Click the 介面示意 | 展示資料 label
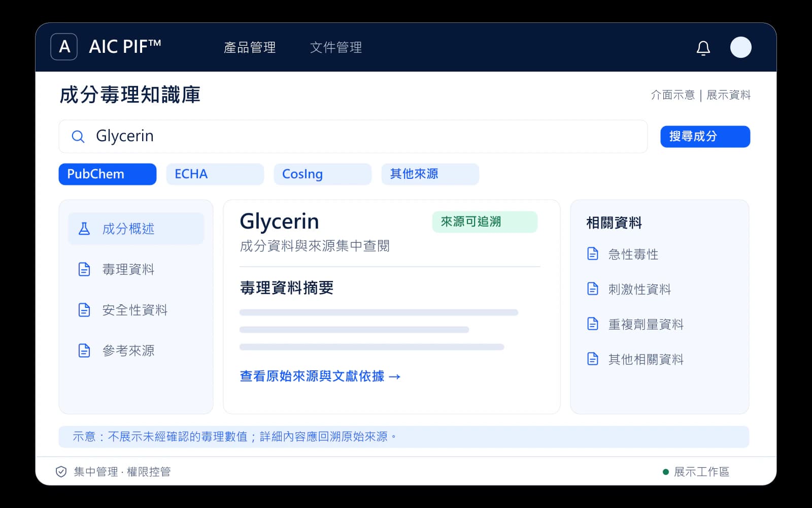The width and height of the screenshot is (812, 508). coord(700,95)
